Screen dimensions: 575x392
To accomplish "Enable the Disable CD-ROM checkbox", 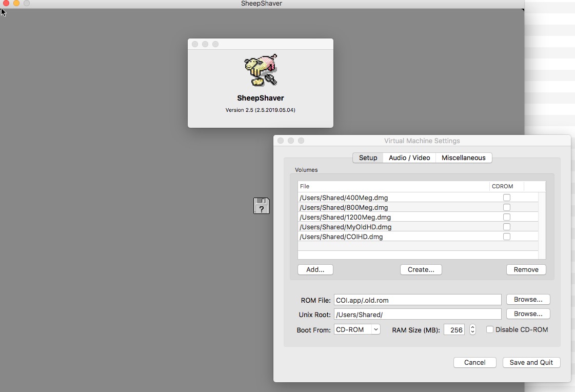I will (x=489, y=330).
